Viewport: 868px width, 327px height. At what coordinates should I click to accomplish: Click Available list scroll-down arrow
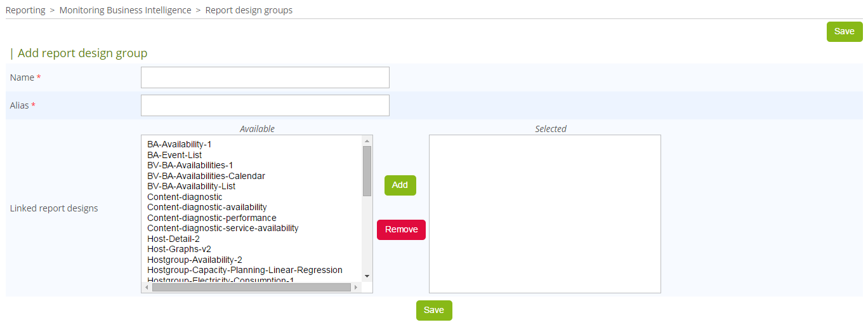pos(367,276)
